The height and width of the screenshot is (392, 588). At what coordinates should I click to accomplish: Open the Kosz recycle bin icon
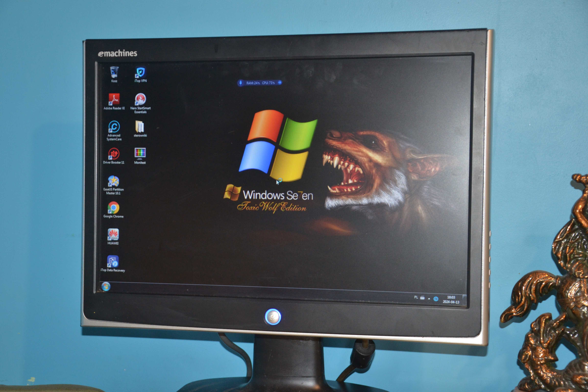[114, 74]
